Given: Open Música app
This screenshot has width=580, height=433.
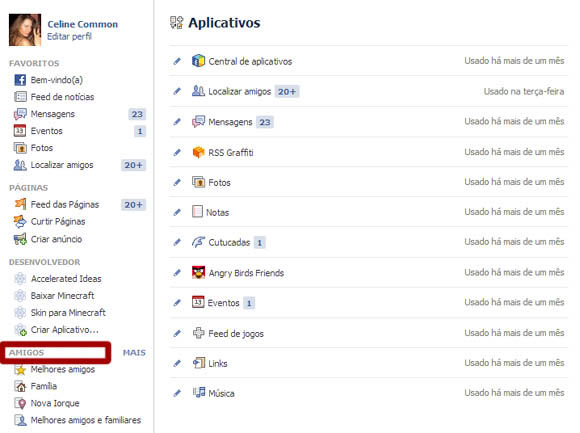Looking at the screenshot, I should [x=222, y=393].
